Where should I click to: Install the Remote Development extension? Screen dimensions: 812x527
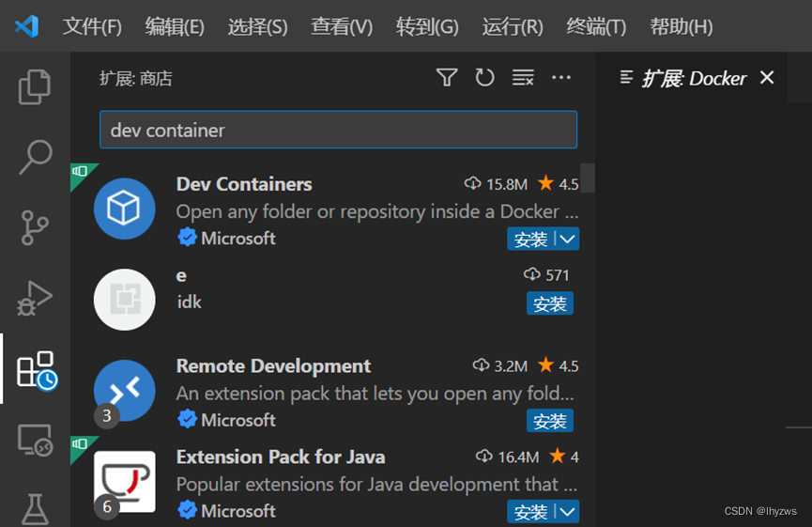(x=550, y=422)
